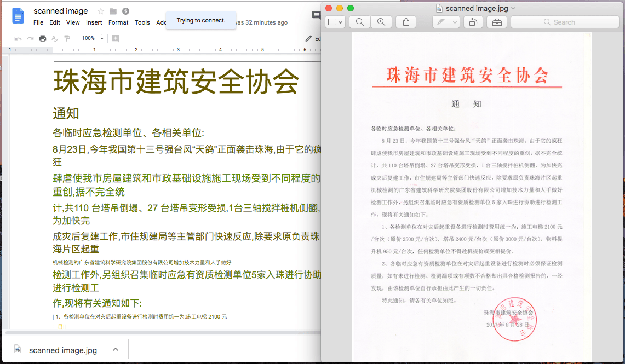
Task: Activate Preview highlight pen tool
Action: pos(441,22)
